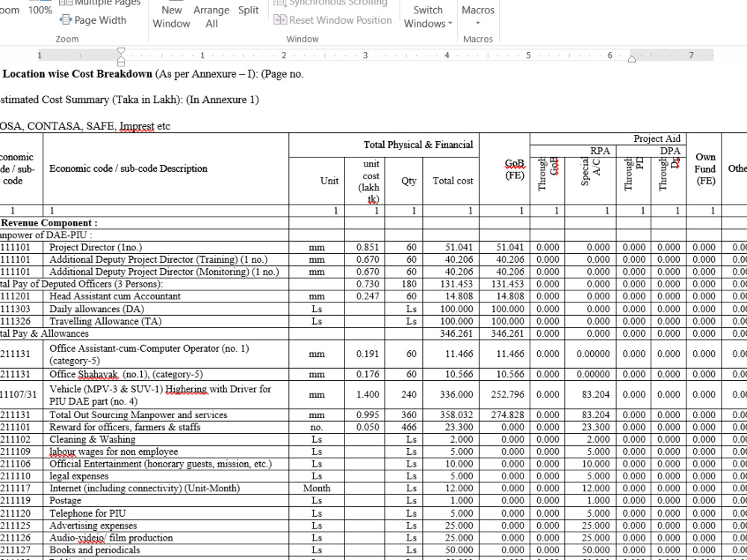
Task: Open the Switch Windows dropdown
Action: pyautogui.click(x=428, y=16)
